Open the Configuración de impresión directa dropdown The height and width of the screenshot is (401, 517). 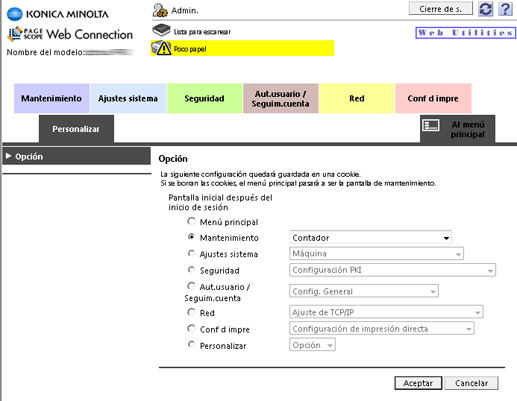coord(382,329)
